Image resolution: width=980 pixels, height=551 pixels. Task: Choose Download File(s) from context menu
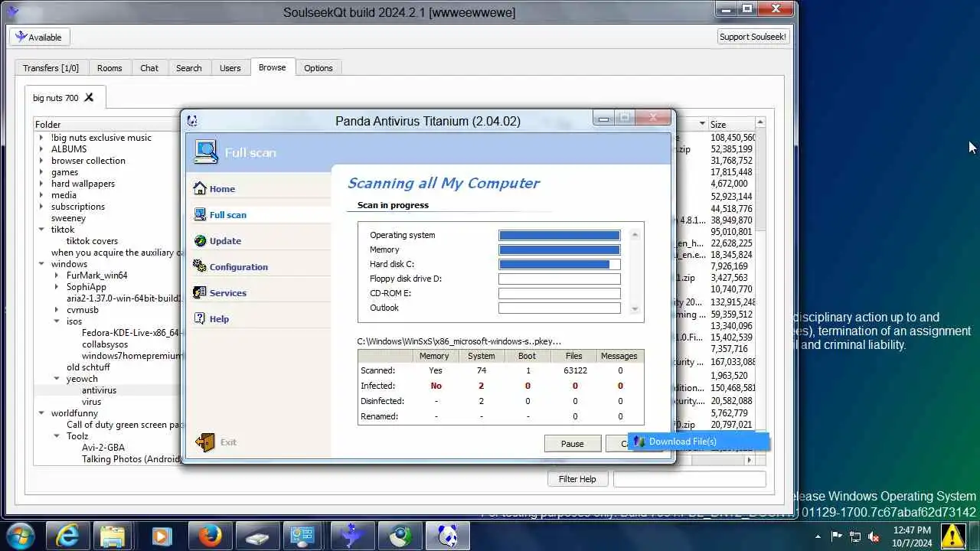(x=698, y=442)
